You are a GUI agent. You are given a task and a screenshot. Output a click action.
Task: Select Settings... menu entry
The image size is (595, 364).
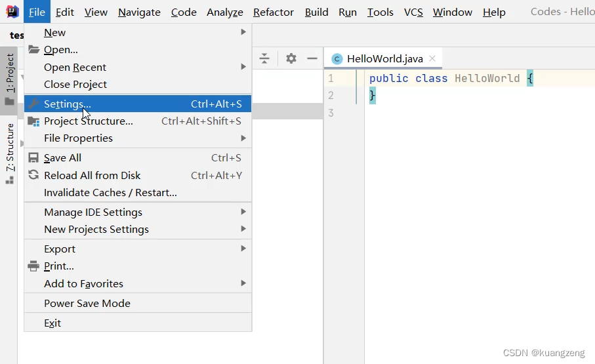pos(138,104)
